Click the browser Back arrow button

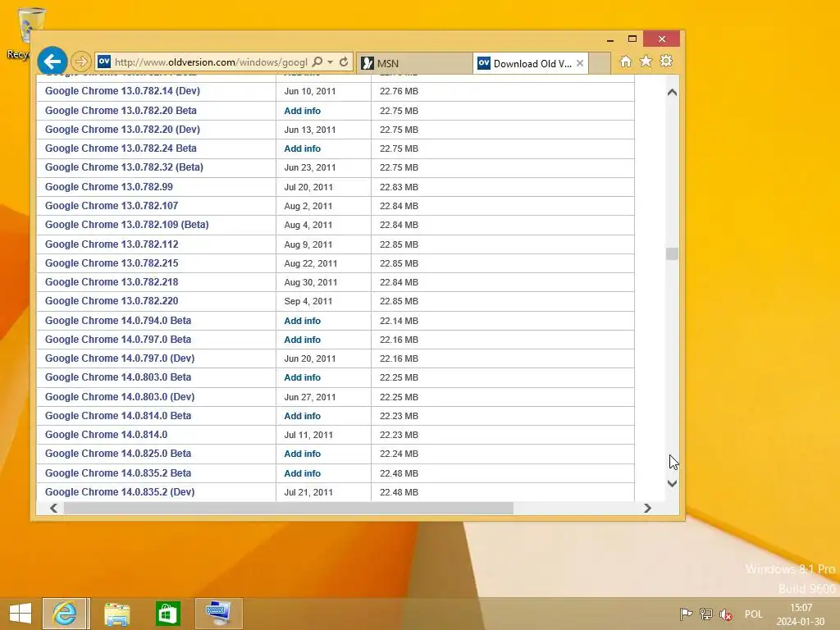point(52,62)
